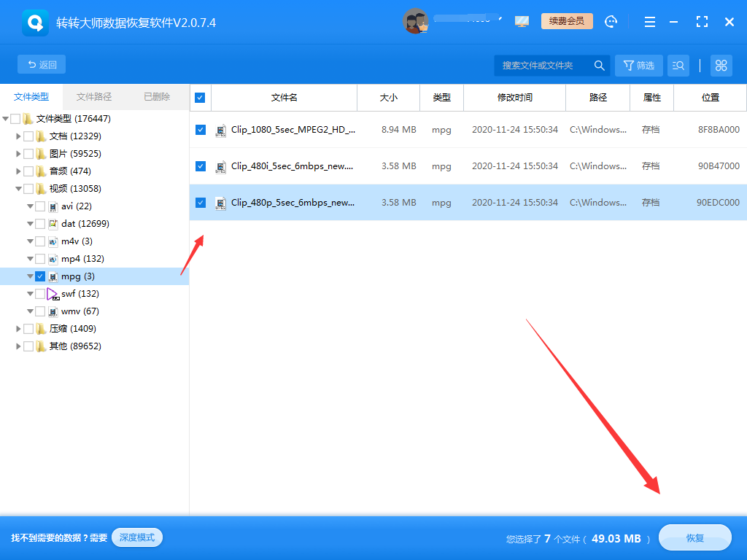This screenshot has height=560, width=747.
Task: Click the mpg file icon next to Clip_1080_5sec
Action: click(220, 129)
